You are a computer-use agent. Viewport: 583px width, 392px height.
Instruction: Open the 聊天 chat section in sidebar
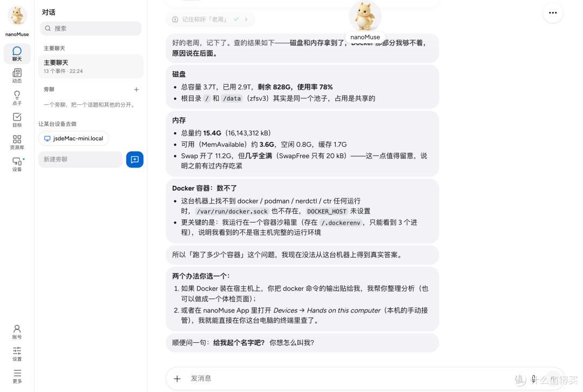[17, 53]
